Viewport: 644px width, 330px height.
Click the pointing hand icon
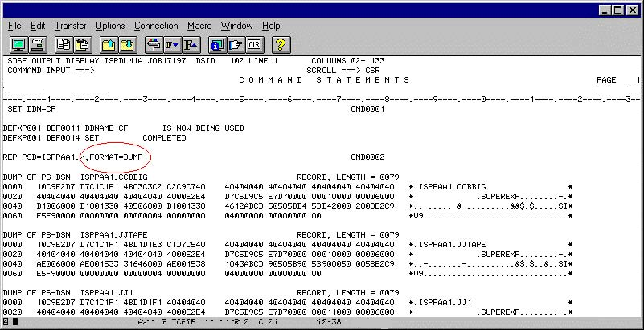point(236,44)
